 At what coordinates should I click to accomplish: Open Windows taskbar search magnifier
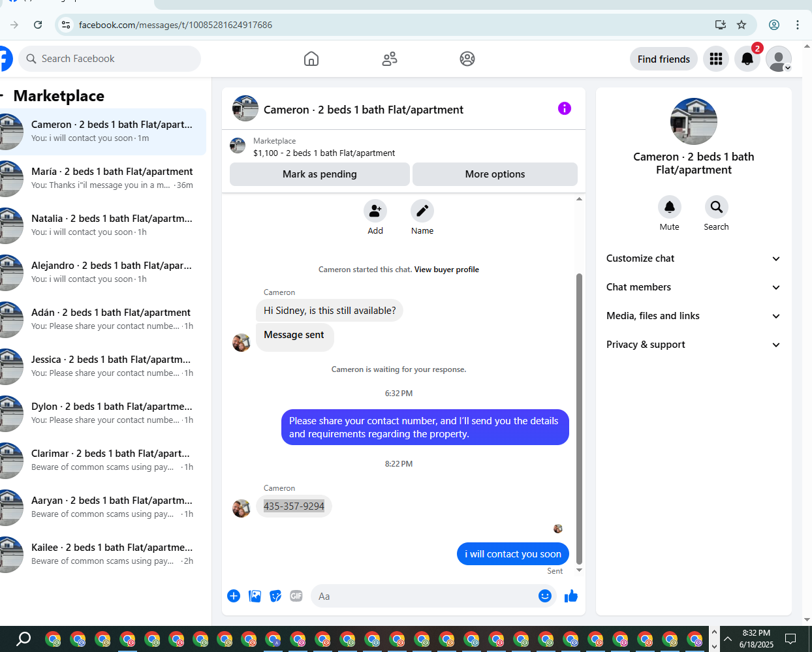coord(23,638)
